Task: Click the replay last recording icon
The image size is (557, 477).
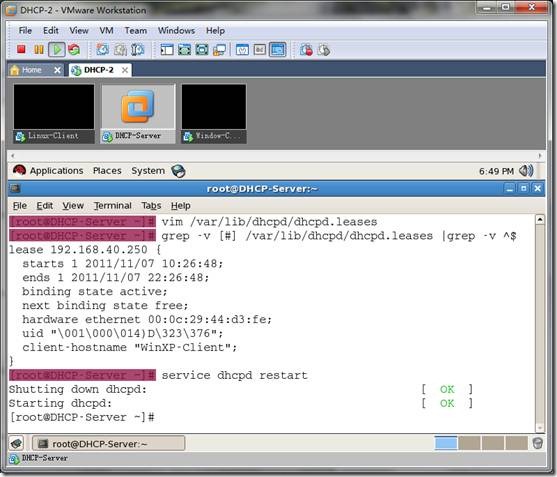Action: tap(324, 50)
